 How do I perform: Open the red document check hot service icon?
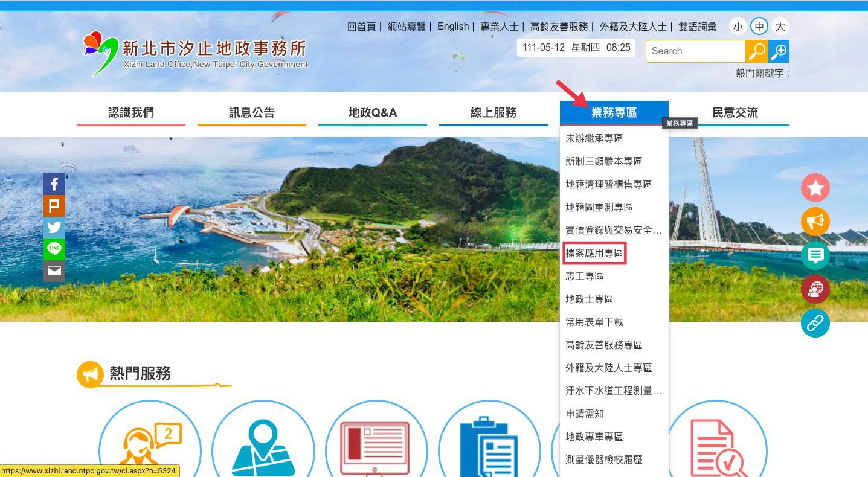click(x=716, y=439)
